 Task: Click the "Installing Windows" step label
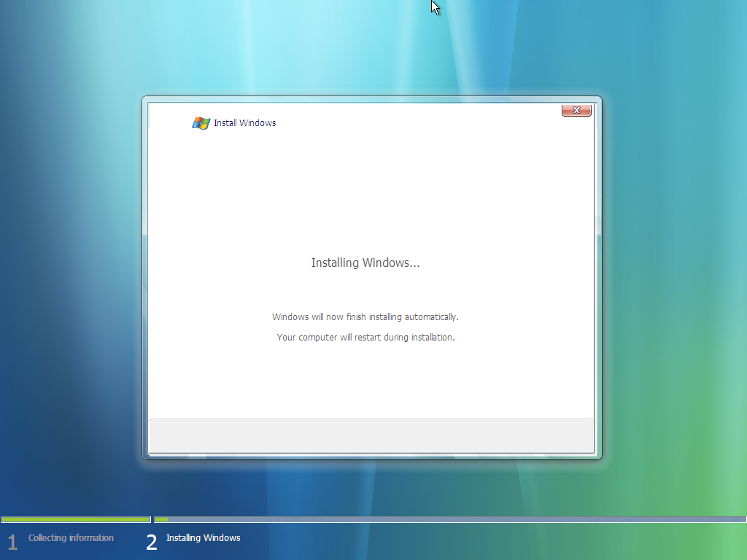point(204,537)
